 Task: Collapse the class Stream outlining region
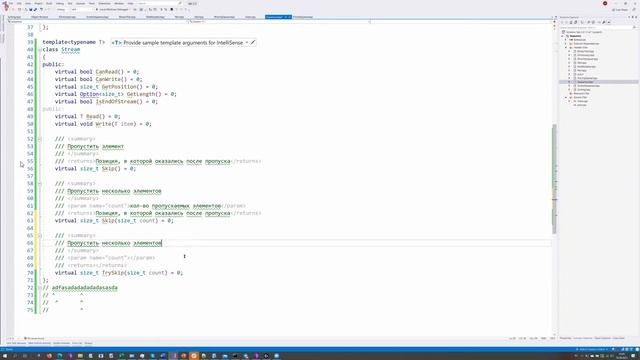click(x=40, y=50)
